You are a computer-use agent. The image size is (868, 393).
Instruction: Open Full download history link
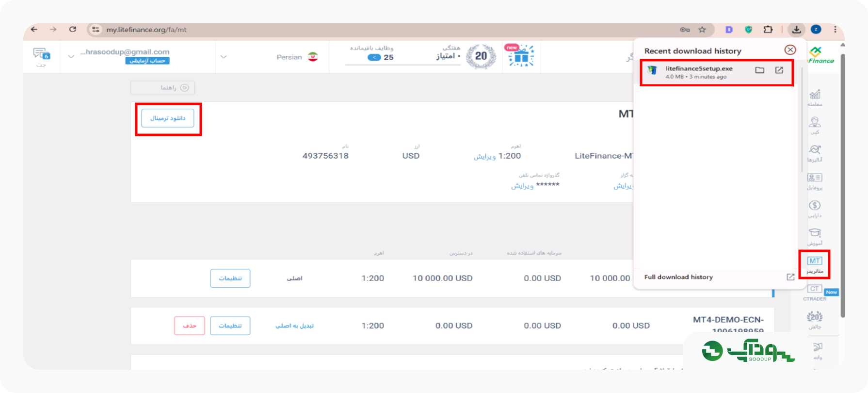(x=678, y=277)
